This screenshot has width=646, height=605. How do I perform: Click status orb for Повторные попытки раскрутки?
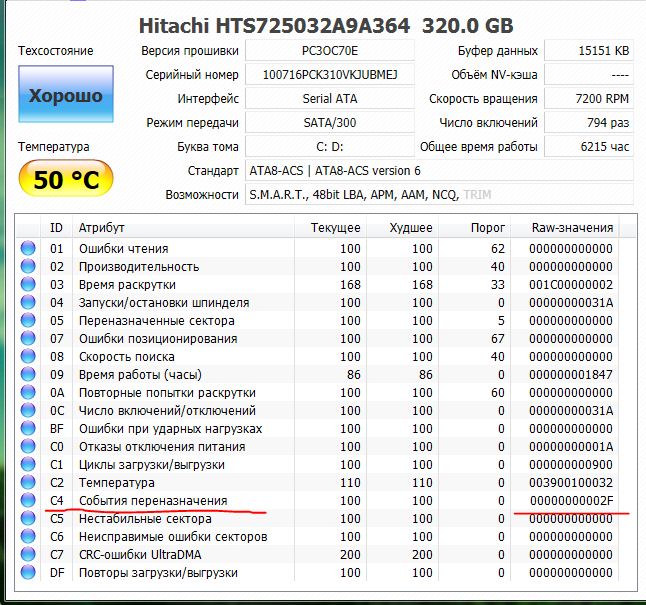tap(28, 392)
